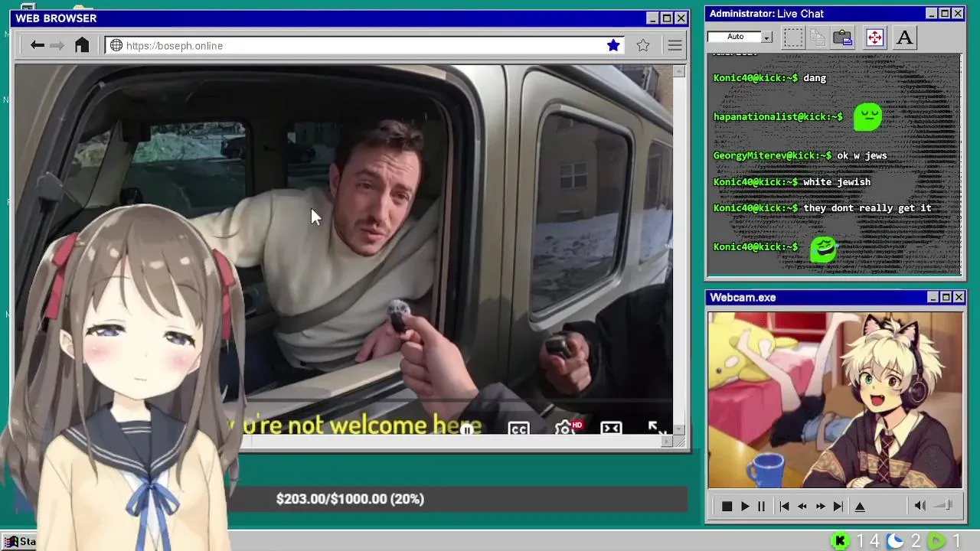The image size is (980, 551).
Task: Open the Start button on the taskbar
Action: [19, 542]
